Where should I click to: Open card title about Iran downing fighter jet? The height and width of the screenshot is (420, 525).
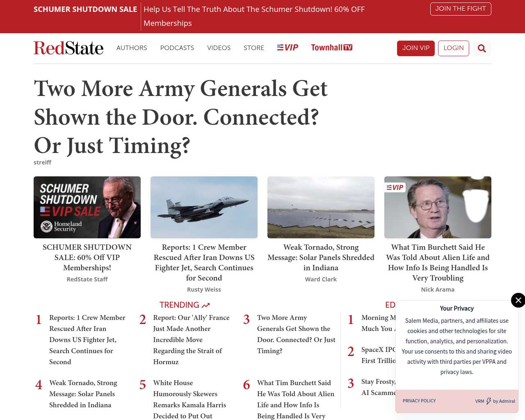(204, 262)
